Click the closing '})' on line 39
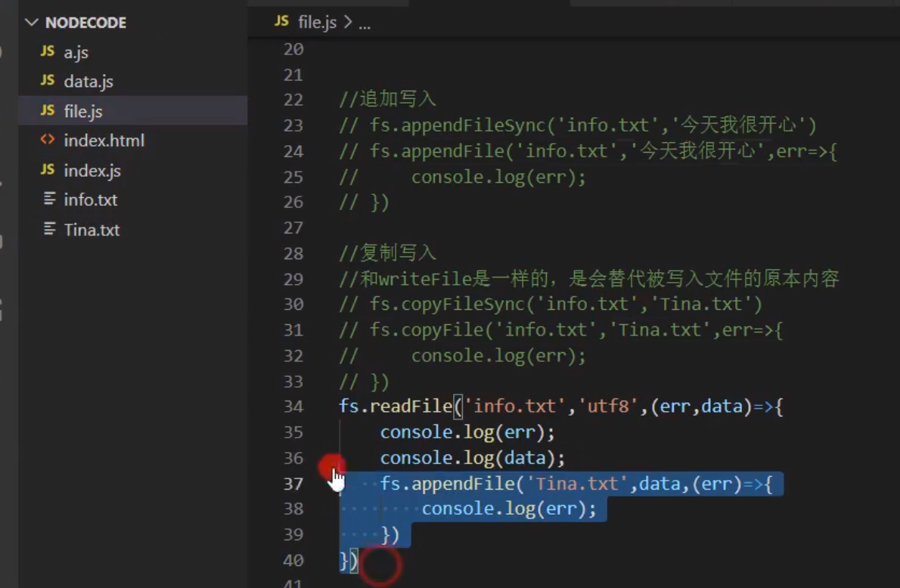 pyautogui.click(x=389, y=534)
